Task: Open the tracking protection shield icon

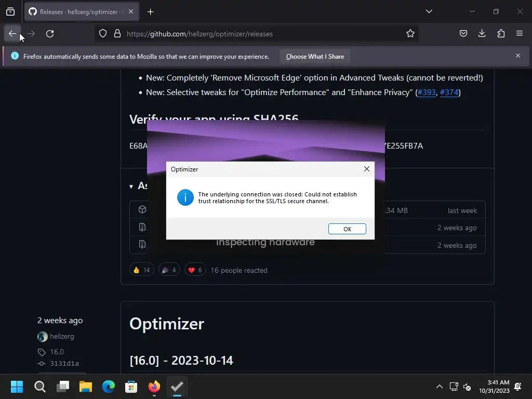Action: click(x=103, y=34)
